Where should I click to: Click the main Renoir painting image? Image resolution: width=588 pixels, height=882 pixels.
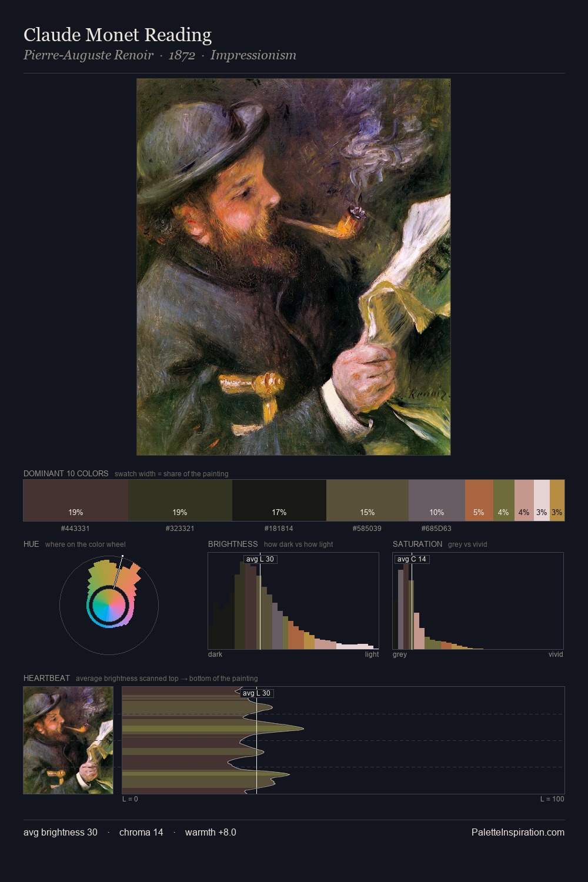[x=293, y=267]
